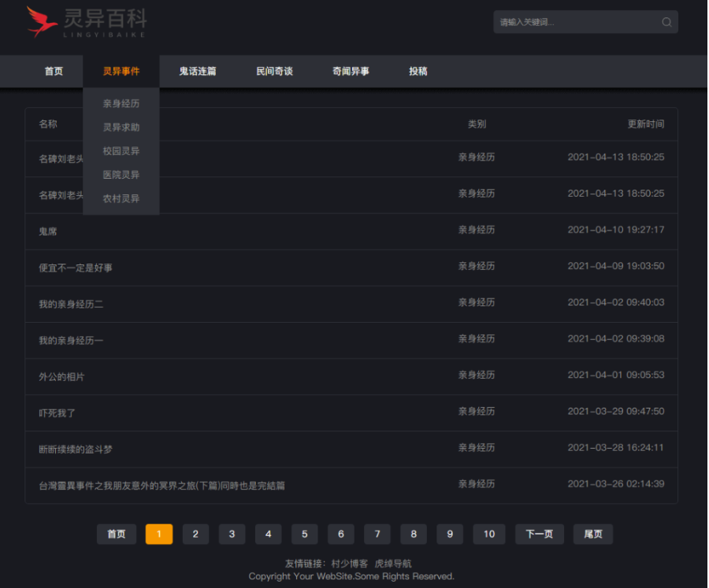Open the 投稿 nav item
This screenshot has height=588, width=709.
pyautogui.click(x=418, y=72)
